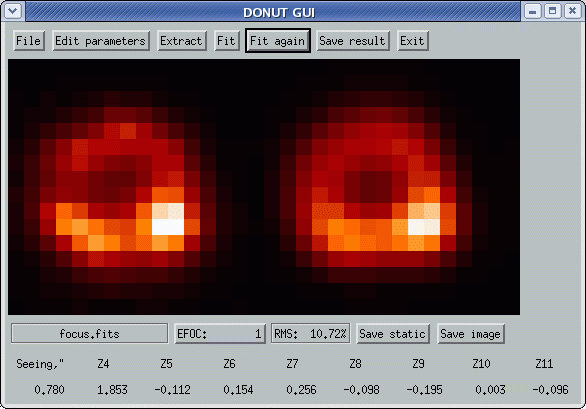Click into the EFOC value field

pos(220,333)
